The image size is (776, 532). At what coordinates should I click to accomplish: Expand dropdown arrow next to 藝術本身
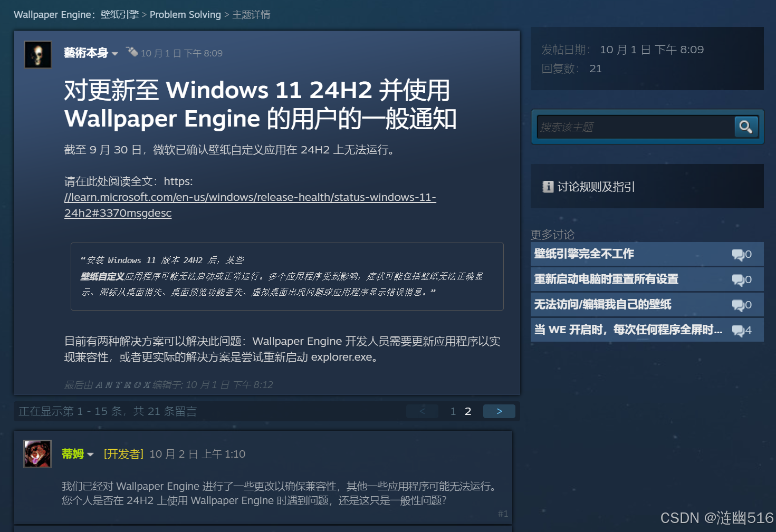pos(114,54)
